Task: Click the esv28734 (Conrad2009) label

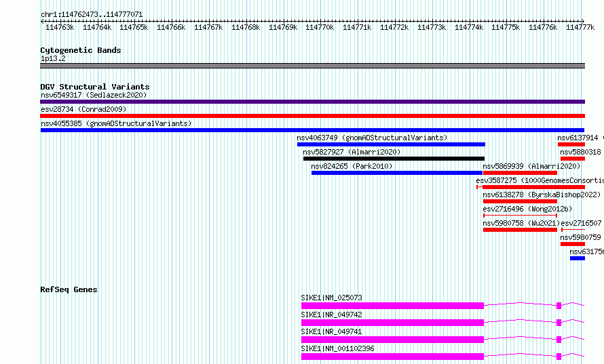Action: tap(83, 109)
